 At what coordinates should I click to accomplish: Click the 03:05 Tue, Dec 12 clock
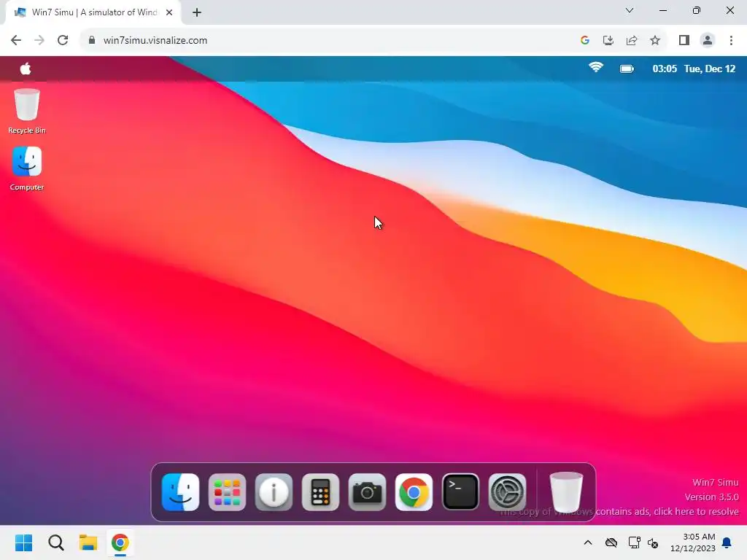pyautogui.click(x=694, y=69)
